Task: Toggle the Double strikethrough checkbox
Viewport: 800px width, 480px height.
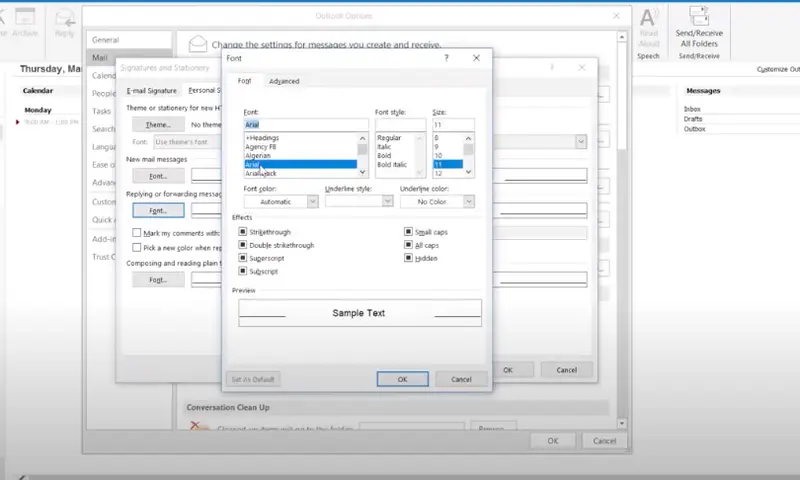Action: 243,245
